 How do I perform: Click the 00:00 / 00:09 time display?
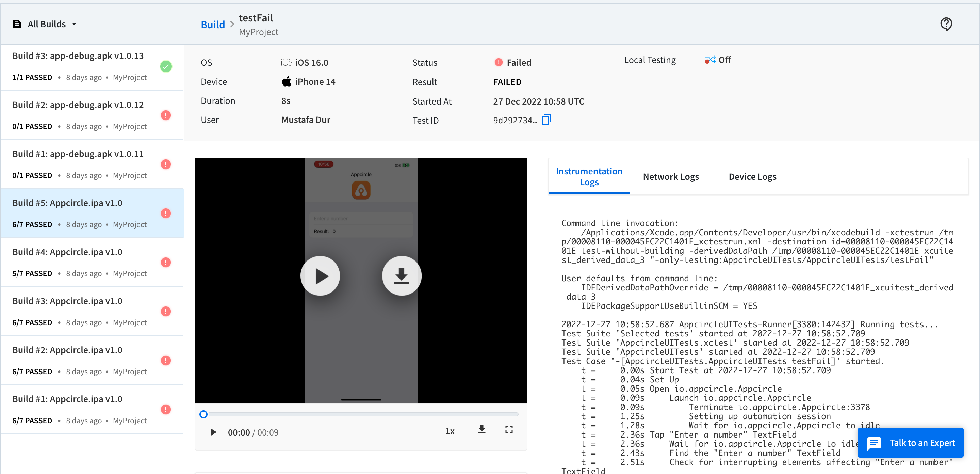253,432
